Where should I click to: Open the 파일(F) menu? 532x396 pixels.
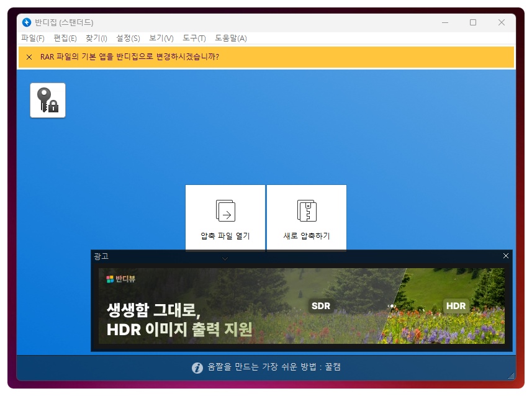tap(32, 38)
